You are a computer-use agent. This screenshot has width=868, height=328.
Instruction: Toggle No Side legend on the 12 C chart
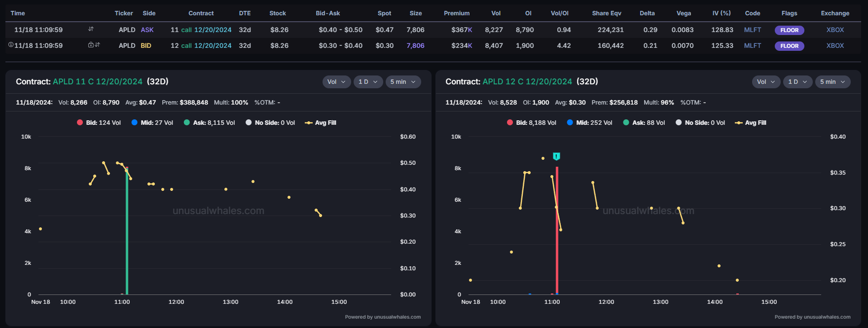click(700, 123)
